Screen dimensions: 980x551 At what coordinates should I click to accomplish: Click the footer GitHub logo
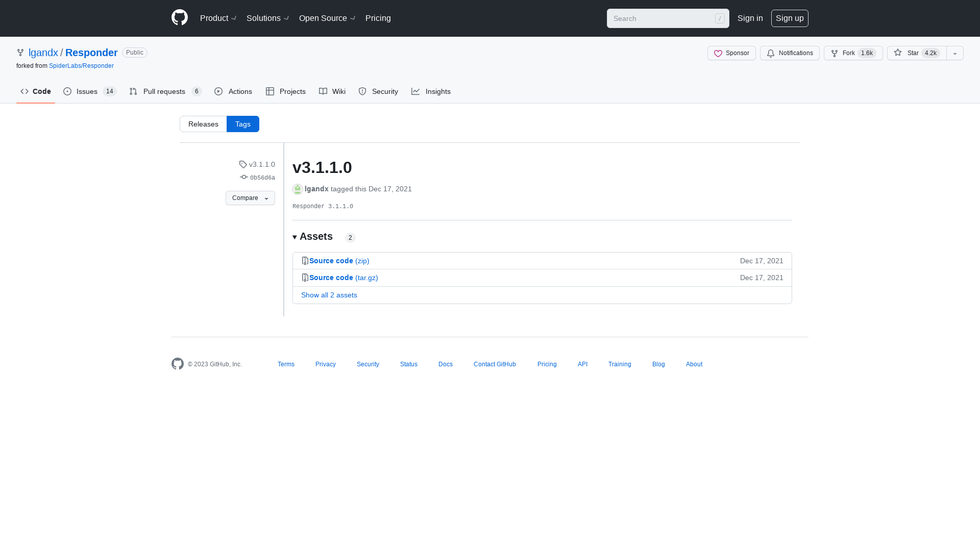178,364
